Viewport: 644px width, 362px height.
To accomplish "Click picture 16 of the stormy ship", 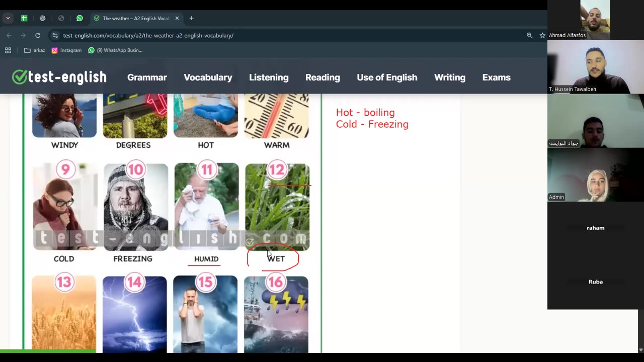I will pos(276,314).
